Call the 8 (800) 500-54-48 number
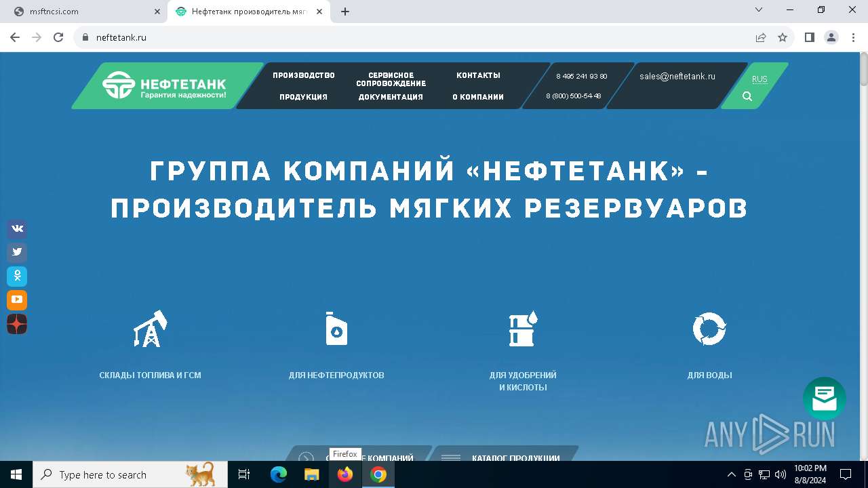868x488 pixels. [x=574, y=96]
